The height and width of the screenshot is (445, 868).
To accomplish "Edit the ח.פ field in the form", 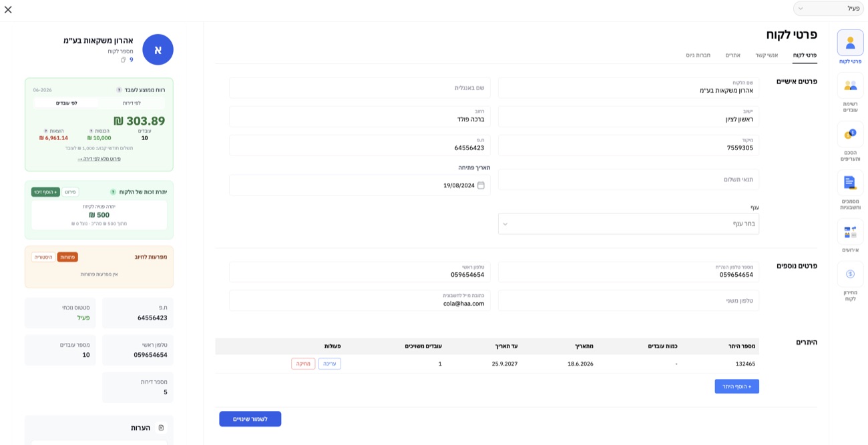I will tap(359, 145).
